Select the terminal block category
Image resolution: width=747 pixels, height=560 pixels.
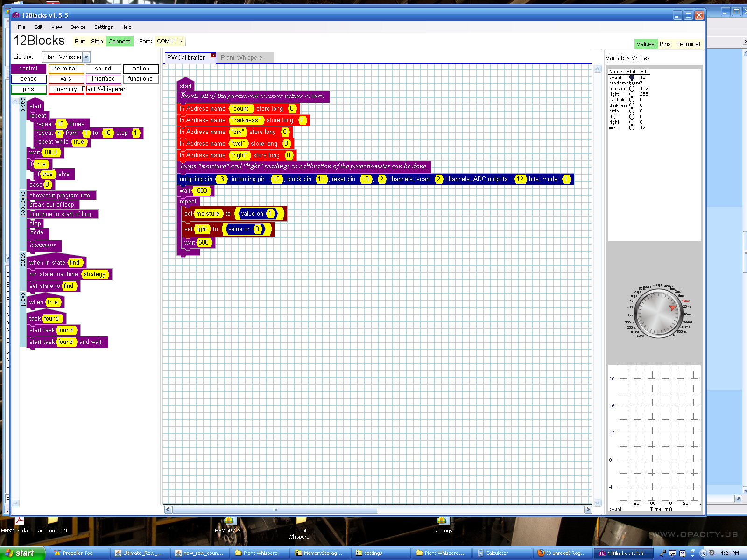pos(66,69)
